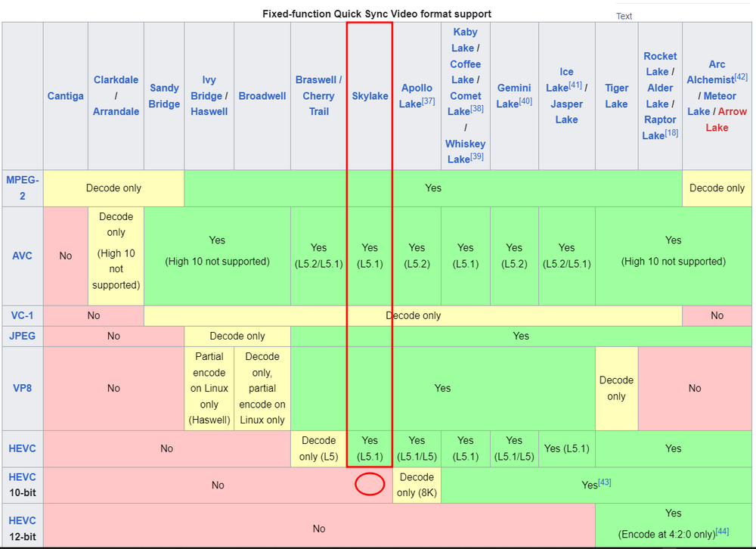Open the Tiger Lake header link
The height and width of the screenshot is (549, 756).
tap(616, 95)
